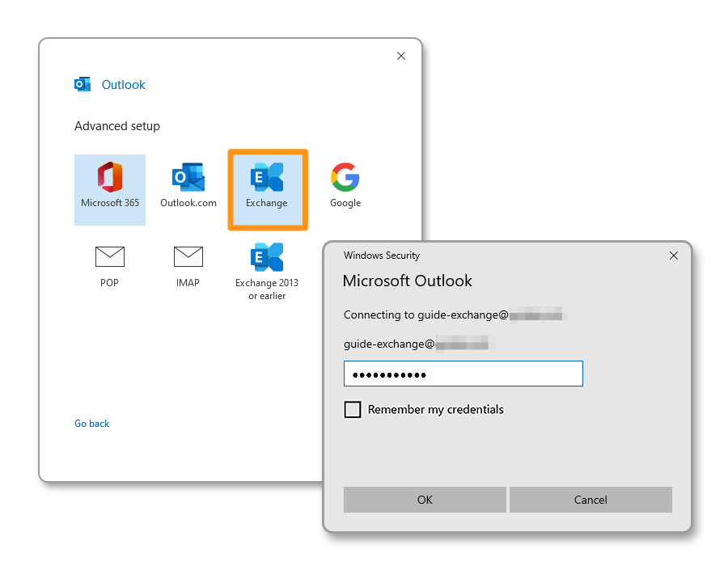
Task: Click the Outlook logo in the header
Action: [83, 85]
